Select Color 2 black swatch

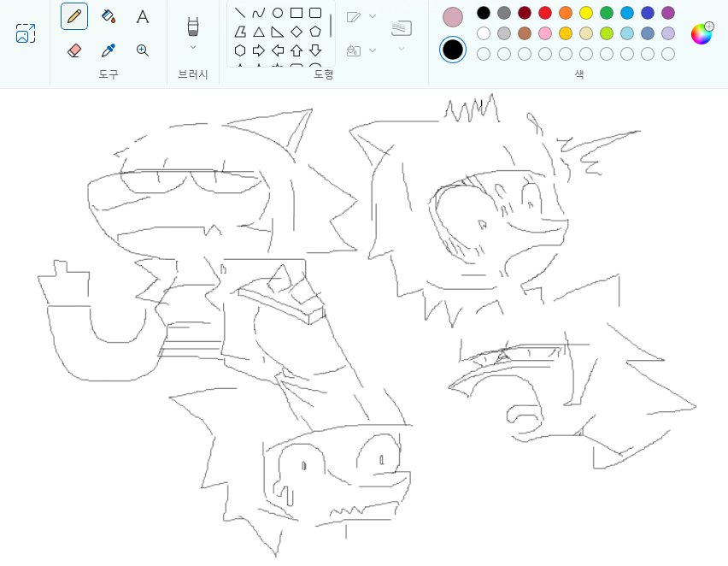[x=453, y=50]
